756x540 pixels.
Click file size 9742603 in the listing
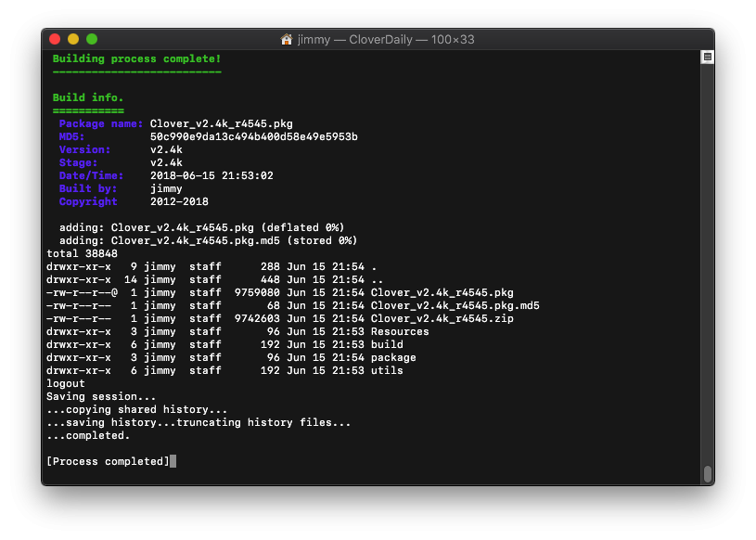click(257, 318)
